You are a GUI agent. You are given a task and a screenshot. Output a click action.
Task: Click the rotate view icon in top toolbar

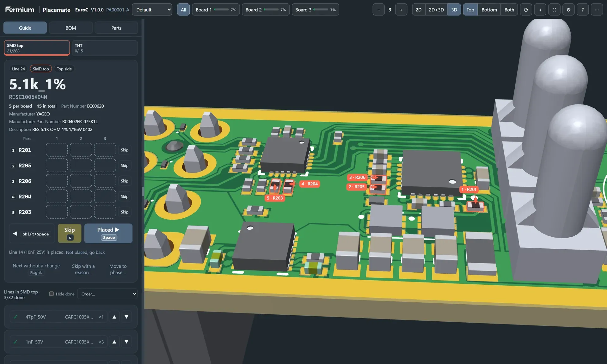[x=526, y=10]
